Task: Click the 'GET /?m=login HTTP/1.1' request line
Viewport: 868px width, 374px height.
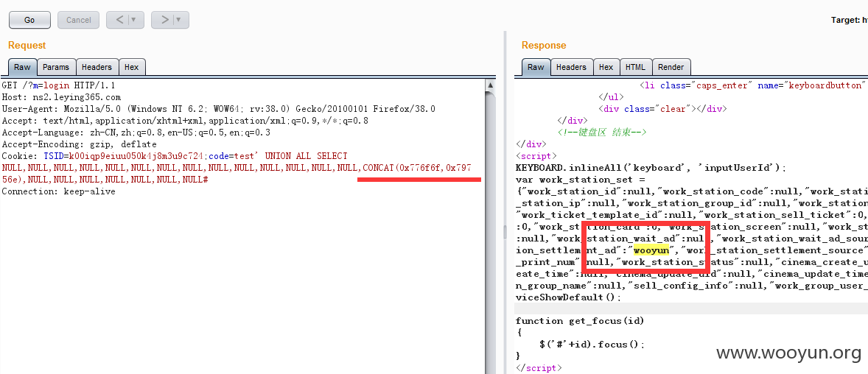Action: click(x=59, y=85)
